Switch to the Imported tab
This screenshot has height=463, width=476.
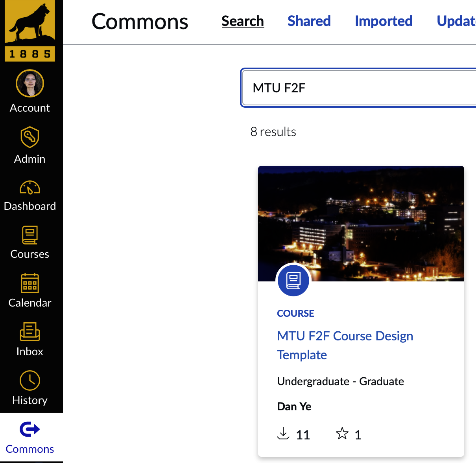coord(384,21)
